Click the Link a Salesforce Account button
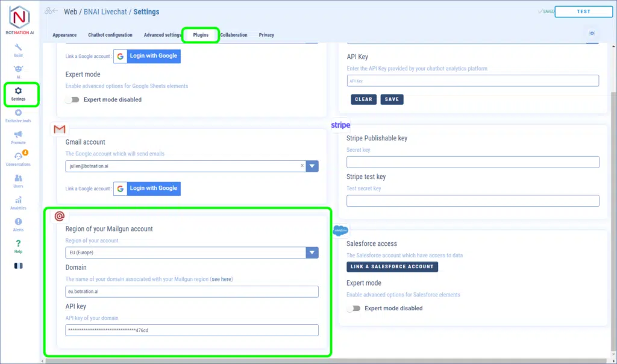The width and height of the screenshot is (617, 364). [392, 266]
